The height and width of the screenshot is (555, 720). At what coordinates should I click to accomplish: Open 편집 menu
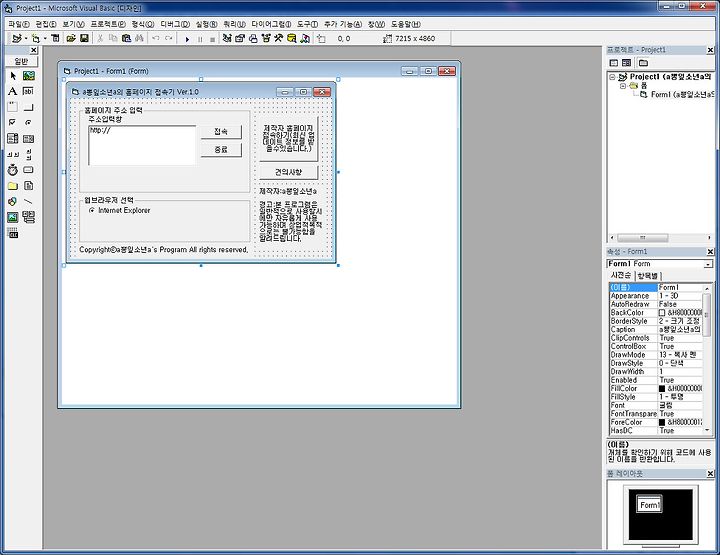pyautogui.click(x=46, y=24)
